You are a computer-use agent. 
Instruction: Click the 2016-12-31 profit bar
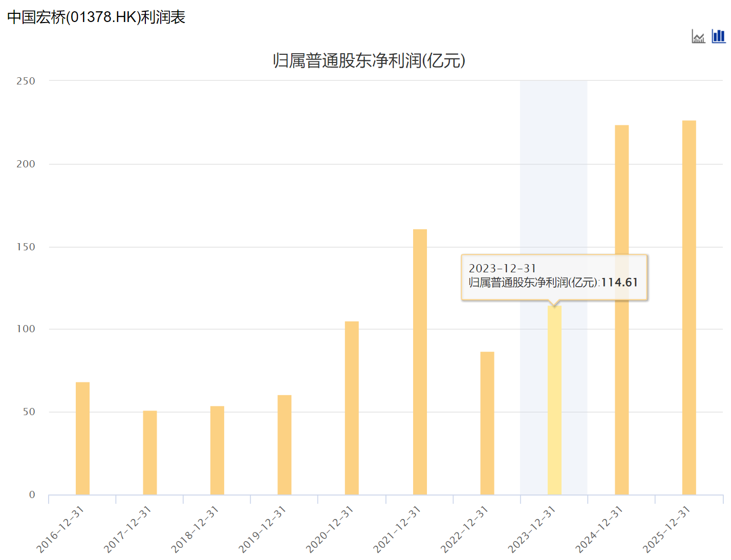(x=82, y=438)
